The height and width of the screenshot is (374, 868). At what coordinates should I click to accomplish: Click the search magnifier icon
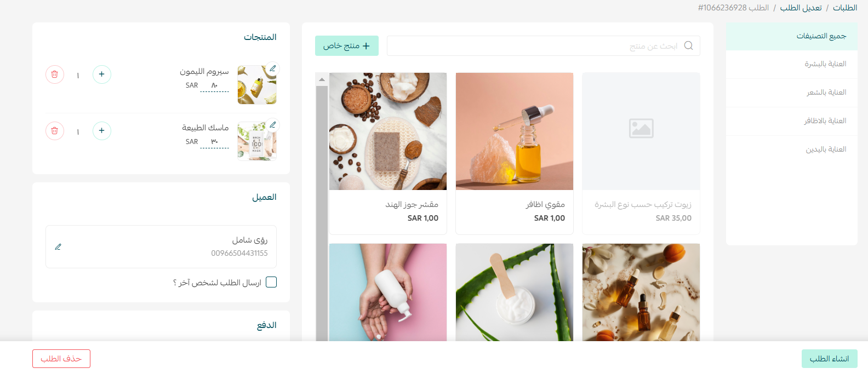coord(689,46)
